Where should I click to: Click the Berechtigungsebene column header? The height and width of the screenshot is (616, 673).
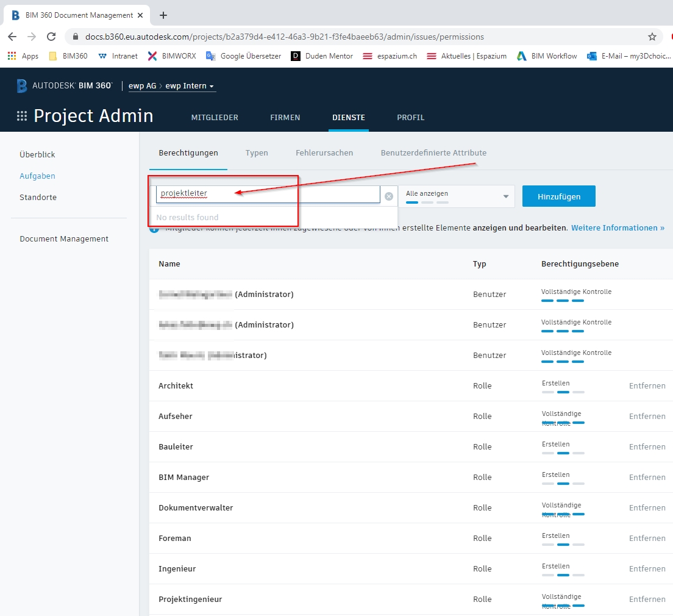580,263
